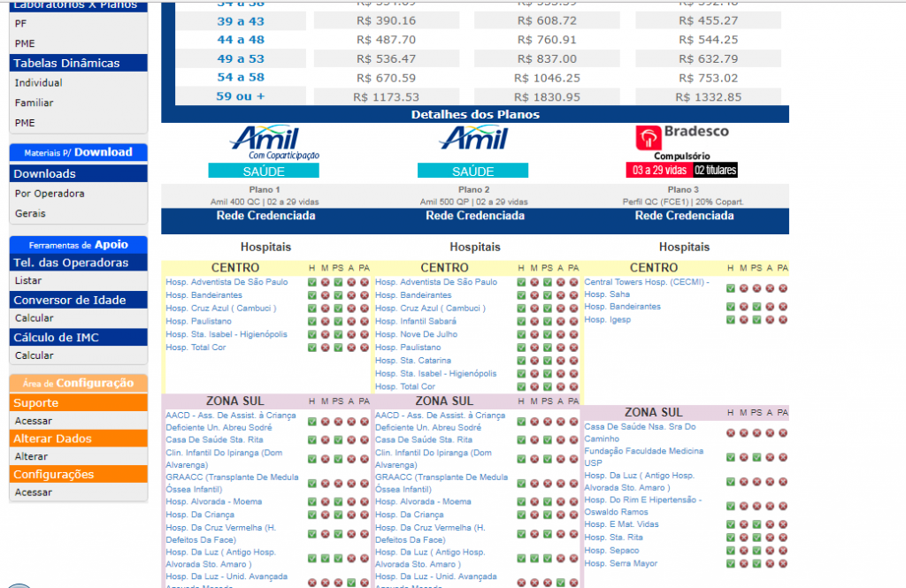Open Hosp. Serra Mayor link
Viewport: 906px width, 588px height.
coord(620,564)
